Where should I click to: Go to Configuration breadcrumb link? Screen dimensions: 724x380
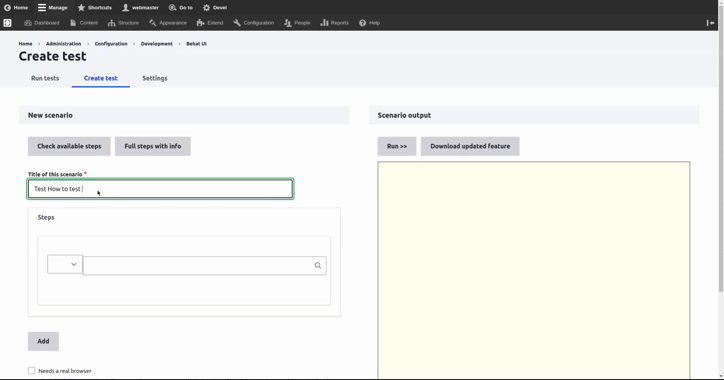click(111, 43)
